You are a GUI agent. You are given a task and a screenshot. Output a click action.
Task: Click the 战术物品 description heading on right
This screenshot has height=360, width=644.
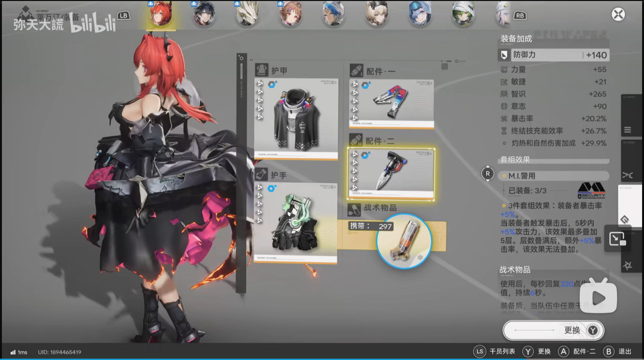[x=515, y=270]
